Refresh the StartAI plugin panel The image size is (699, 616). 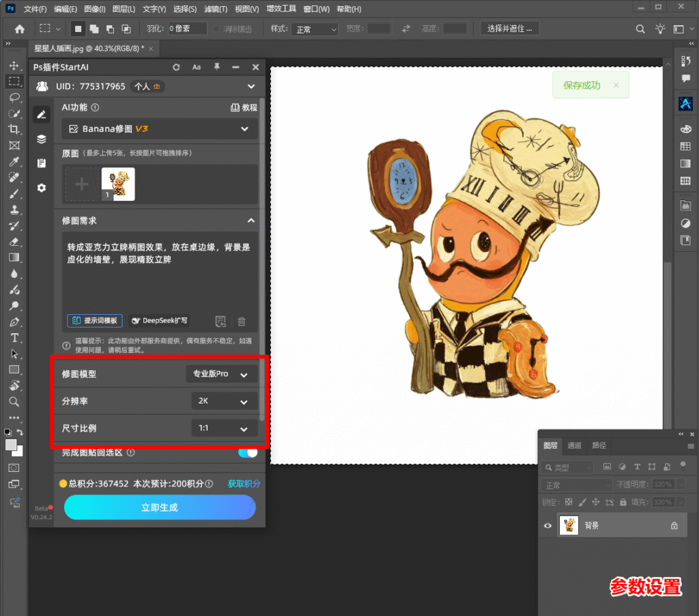click(x=177, y=68)
